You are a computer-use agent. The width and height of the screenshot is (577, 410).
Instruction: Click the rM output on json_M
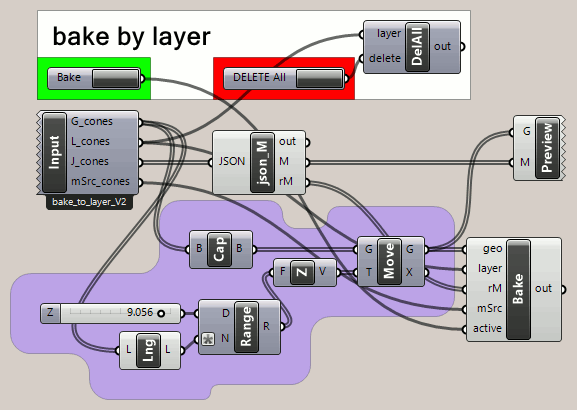tap(286, 181)
